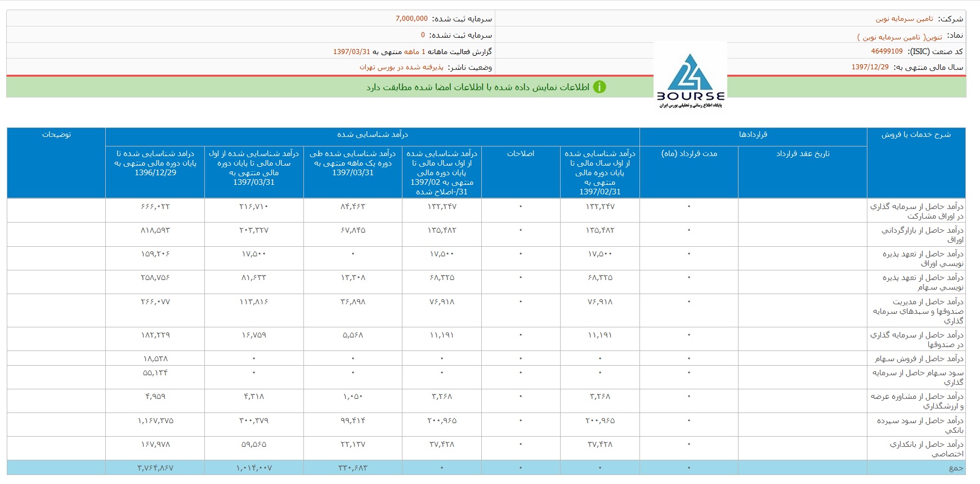Select cell value '۳۰۰,۳۷۹'
980x484 pixels.
click(x=254, y=421)
